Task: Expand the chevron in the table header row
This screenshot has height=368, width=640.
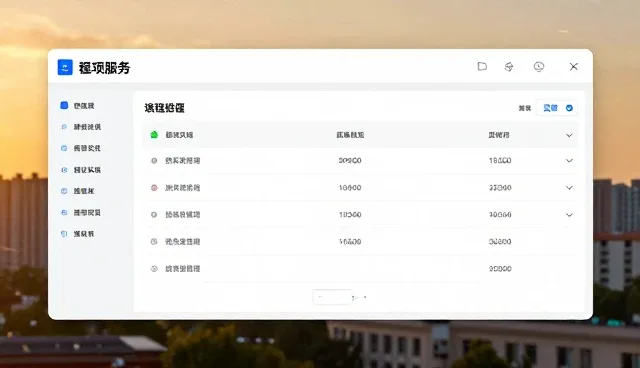Action: pos(569,135)
